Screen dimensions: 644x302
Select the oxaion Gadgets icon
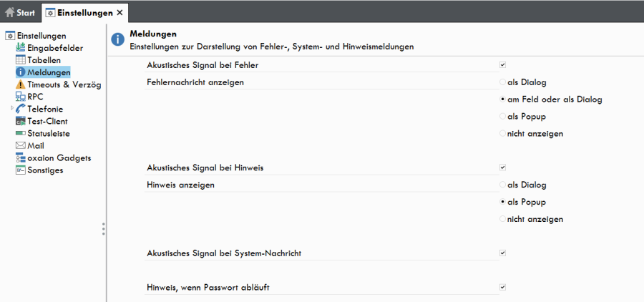coord(21,157)
